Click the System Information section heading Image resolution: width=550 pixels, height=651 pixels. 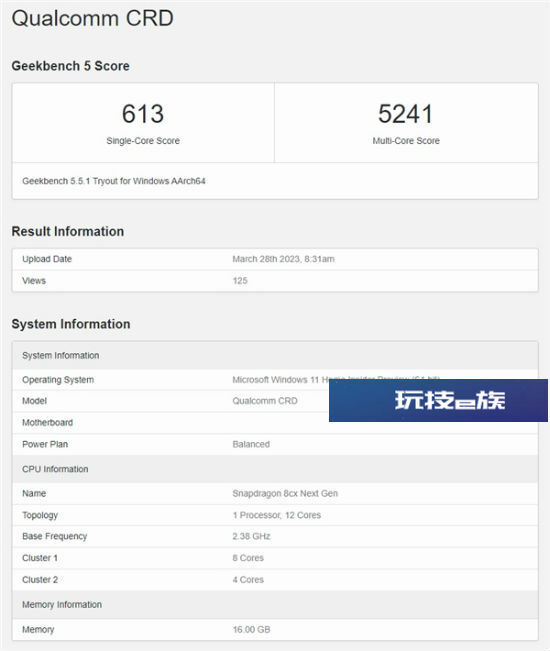(x=71, y=324)
